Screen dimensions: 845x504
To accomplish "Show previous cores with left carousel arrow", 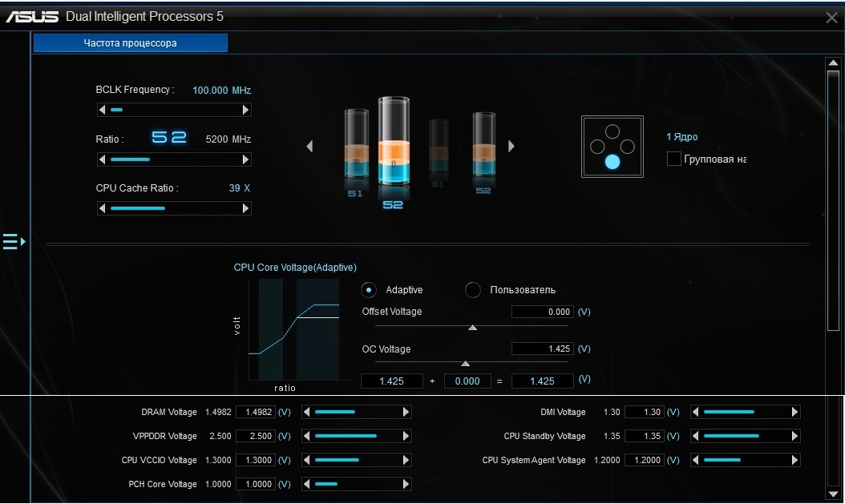I will (309, 146).
